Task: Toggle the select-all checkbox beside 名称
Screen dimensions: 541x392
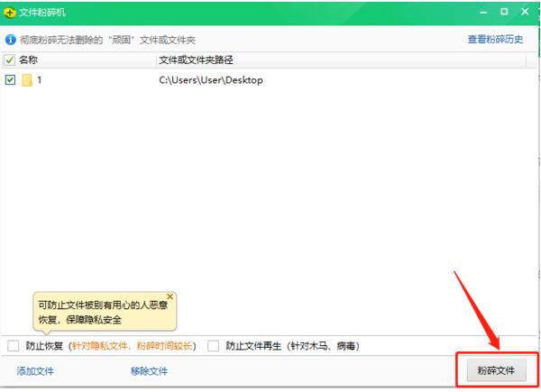Action: tap(10, 60)
